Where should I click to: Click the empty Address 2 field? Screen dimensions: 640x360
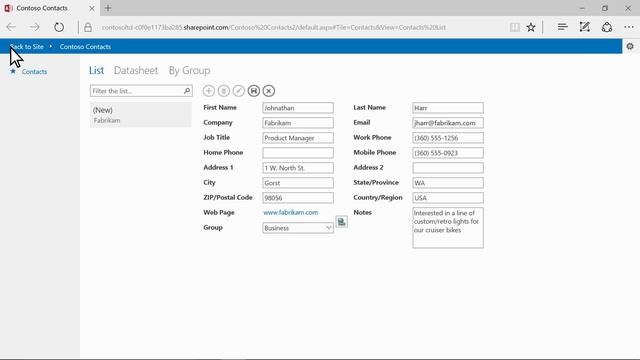tap(448, 168)
